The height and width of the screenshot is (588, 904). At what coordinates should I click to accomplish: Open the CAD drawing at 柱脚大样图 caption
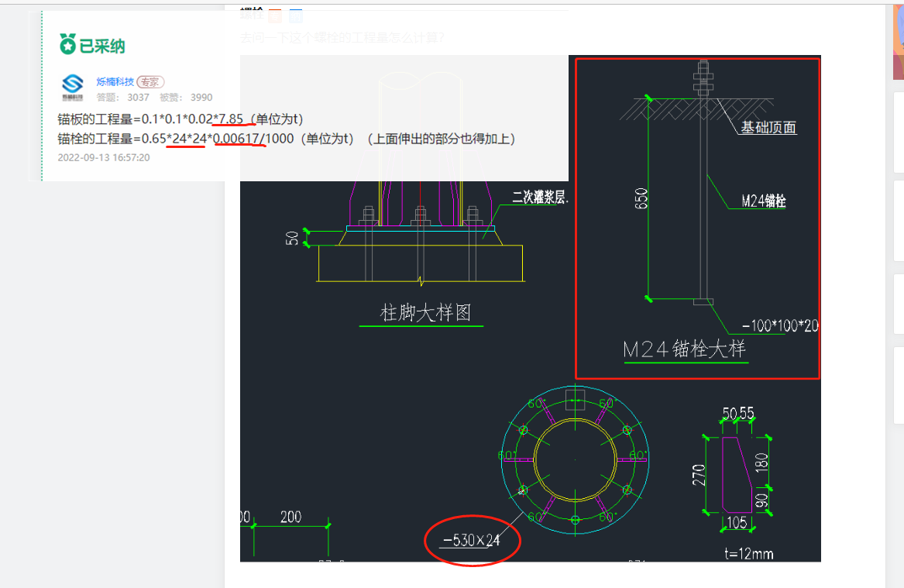425,313
